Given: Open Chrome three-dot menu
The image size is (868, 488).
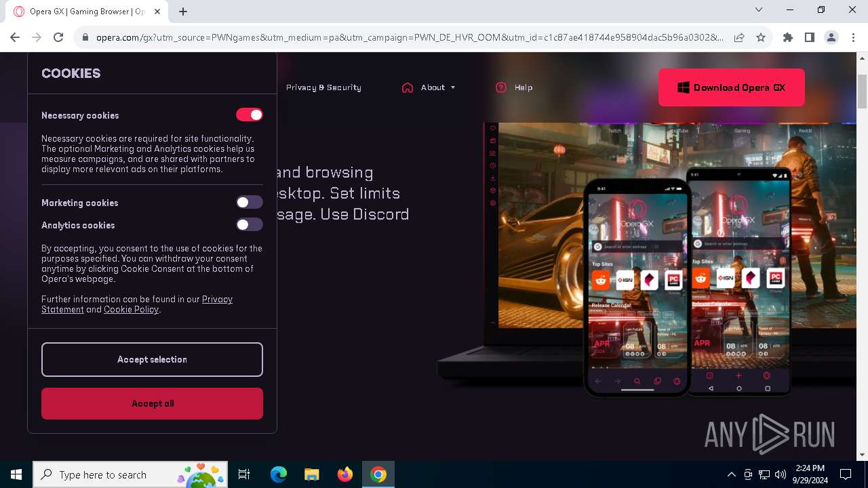Looking at the screenshot, I should point(852,38).
